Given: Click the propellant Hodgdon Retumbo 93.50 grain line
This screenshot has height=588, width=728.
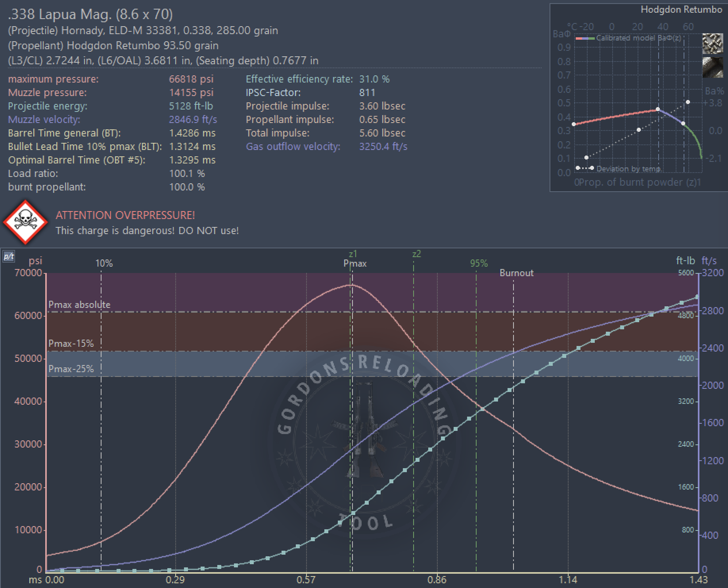Looking at the screenshot, I should (x=113, y=46).
